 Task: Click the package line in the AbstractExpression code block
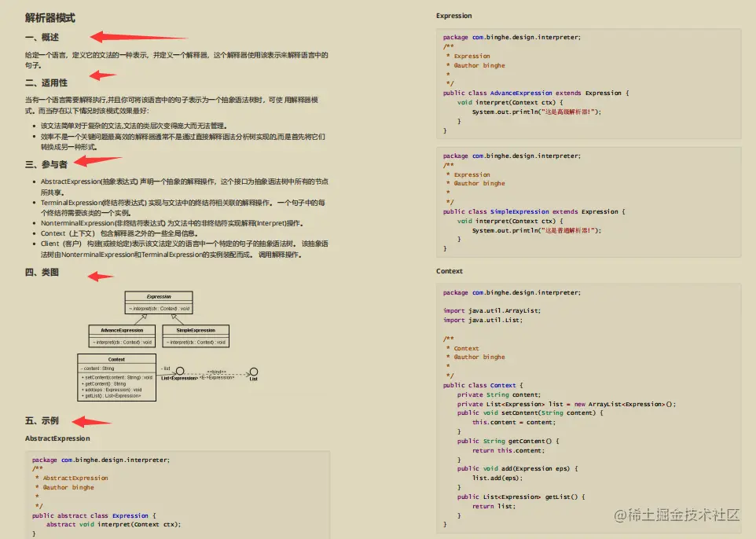pyautogui.click(x=101, y=460)
